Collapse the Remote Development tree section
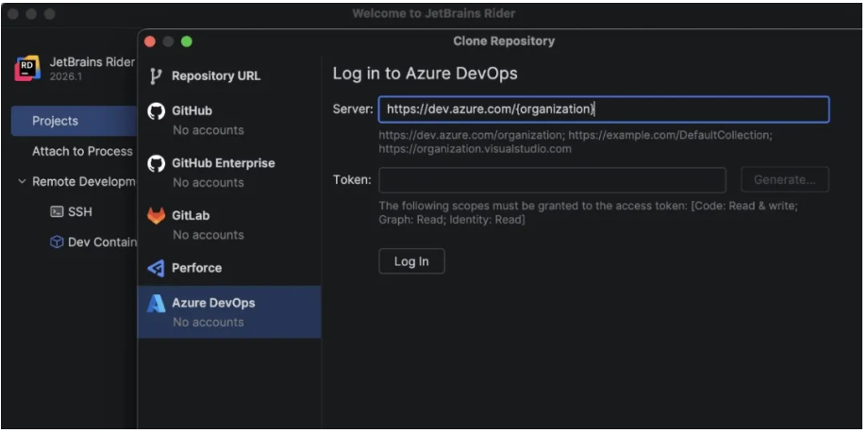Image resolution: width=868 pixels, height=433 pixels. click(x=22, y=182)
